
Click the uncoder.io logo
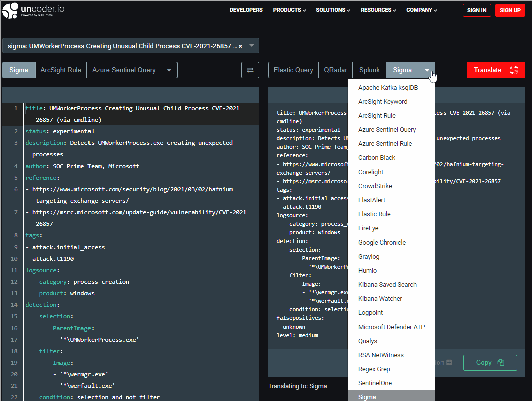click(33, 10)
